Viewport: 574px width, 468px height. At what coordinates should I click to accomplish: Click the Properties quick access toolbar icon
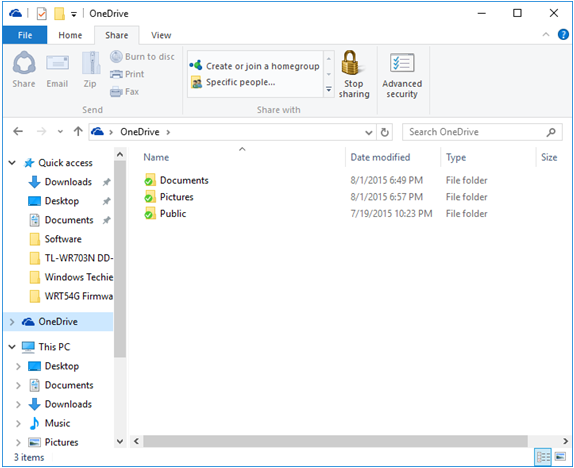pos(42,14)
